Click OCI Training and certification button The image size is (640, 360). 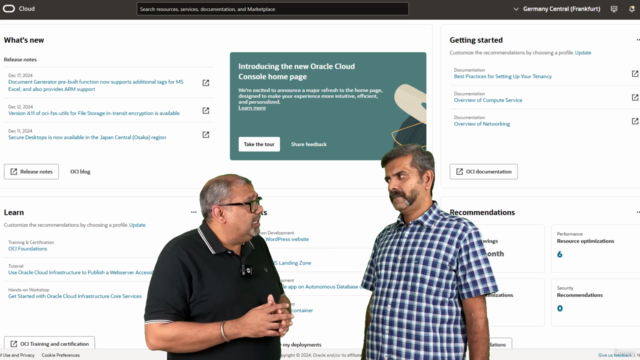[x=49, y=344]
